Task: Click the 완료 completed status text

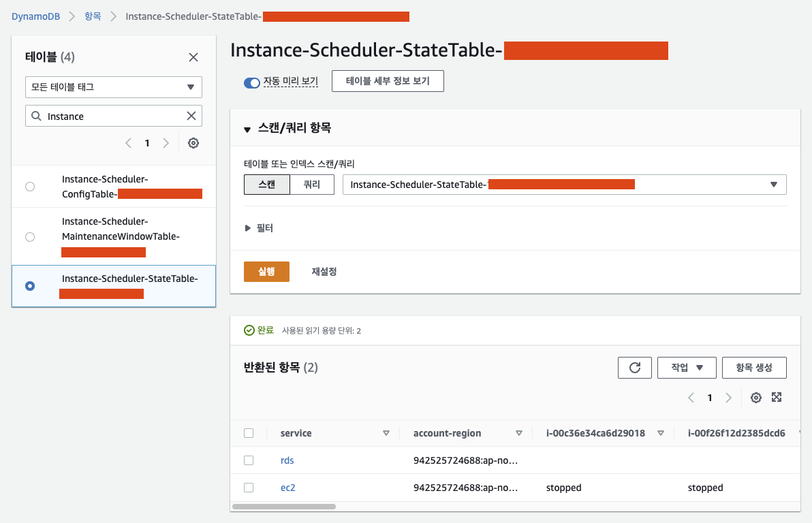Action: pyautogui.click(x=266, y=330)
